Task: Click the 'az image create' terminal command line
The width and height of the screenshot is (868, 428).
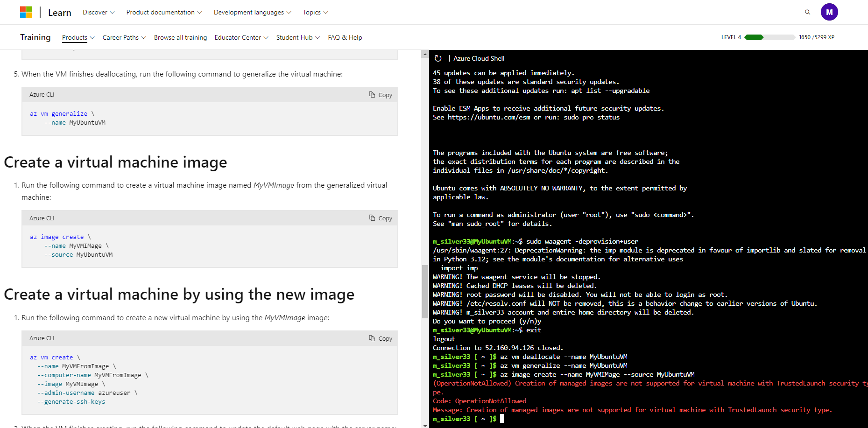Action: click(x=564, y=374)
